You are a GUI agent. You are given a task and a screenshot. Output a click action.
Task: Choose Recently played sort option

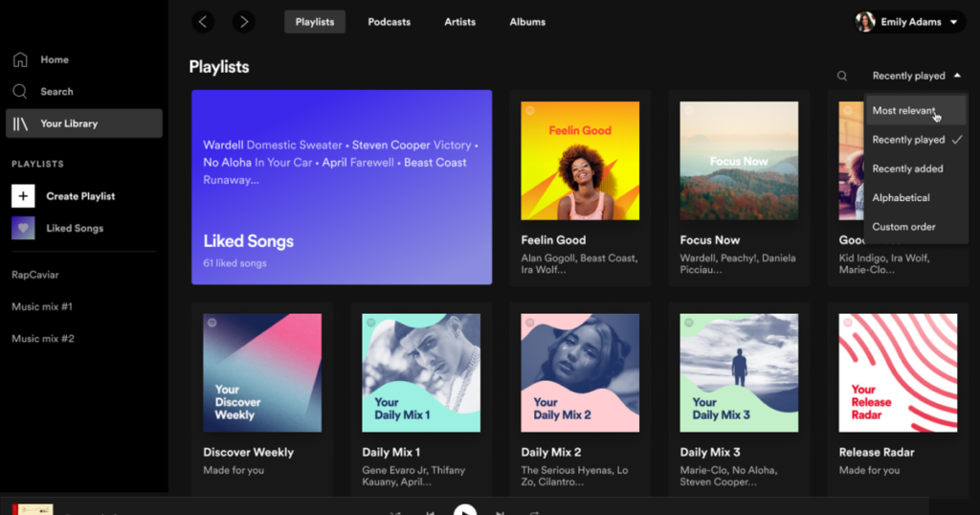click(x=916, y=140)
